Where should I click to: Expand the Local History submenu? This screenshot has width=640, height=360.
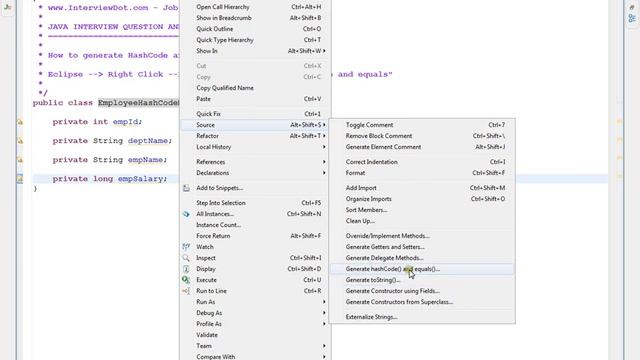click(x=324, y=147)
